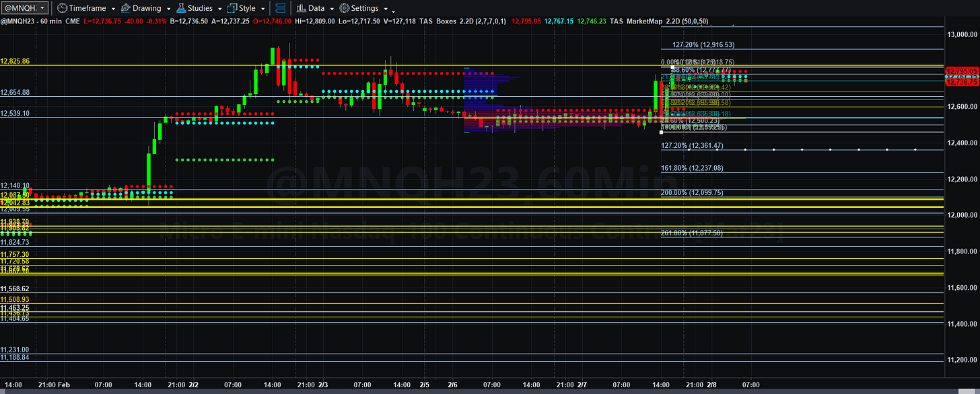Screen dimensions: 980x394
Task: Open the Studies menu label
Action: point(201,8)
